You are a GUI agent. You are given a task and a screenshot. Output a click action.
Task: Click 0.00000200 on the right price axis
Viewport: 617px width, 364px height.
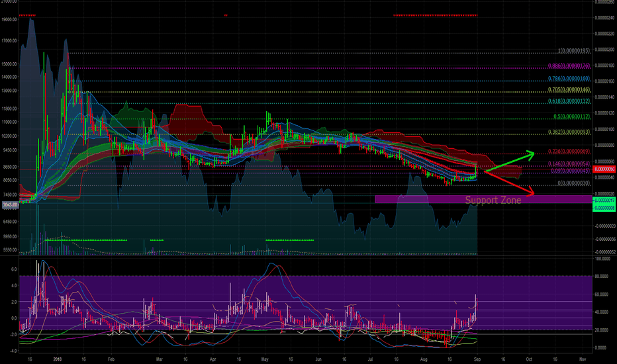[x=605, y=50]
